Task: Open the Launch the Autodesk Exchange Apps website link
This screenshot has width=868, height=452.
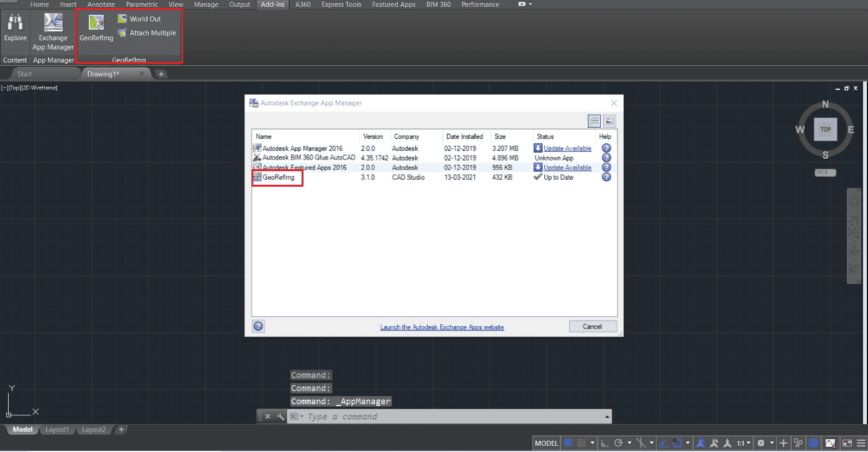Action: [442, 327]
